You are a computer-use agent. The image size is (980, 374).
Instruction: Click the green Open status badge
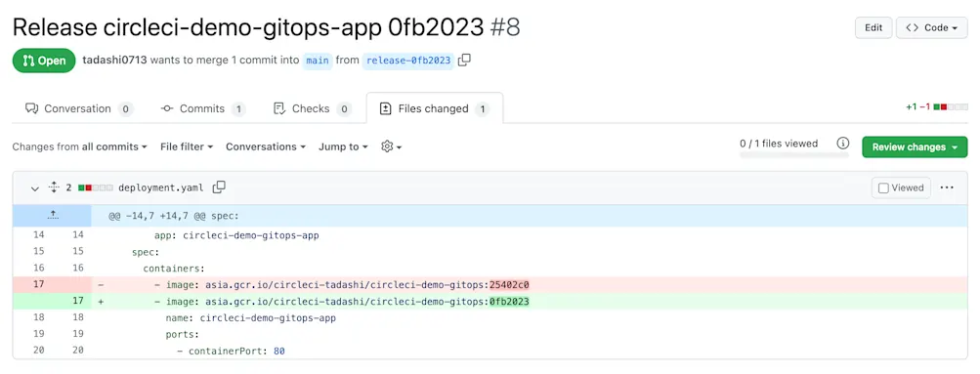click(x=44, y=61)
